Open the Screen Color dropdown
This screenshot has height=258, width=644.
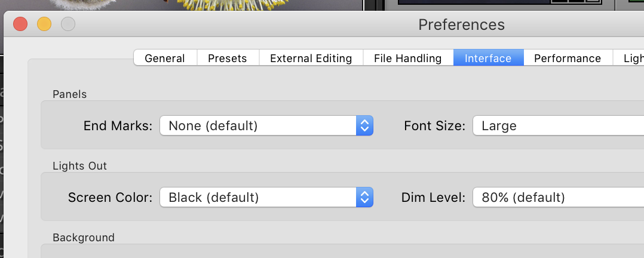pos(266,197)
